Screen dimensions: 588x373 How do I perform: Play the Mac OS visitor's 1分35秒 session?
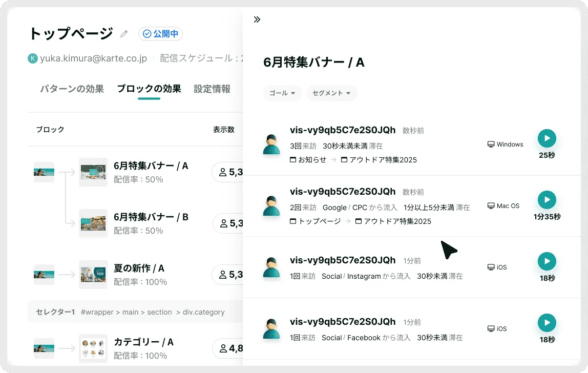547,200
